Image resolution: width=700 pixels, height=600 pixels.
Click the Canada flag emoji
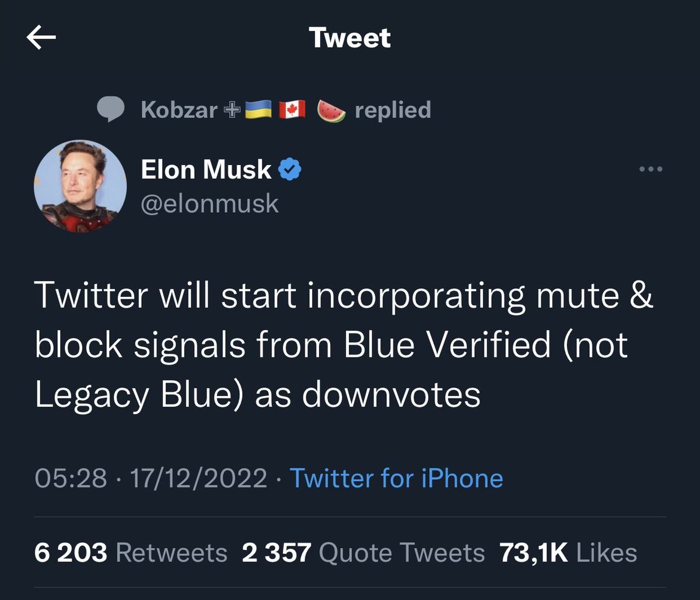[293, 110]
